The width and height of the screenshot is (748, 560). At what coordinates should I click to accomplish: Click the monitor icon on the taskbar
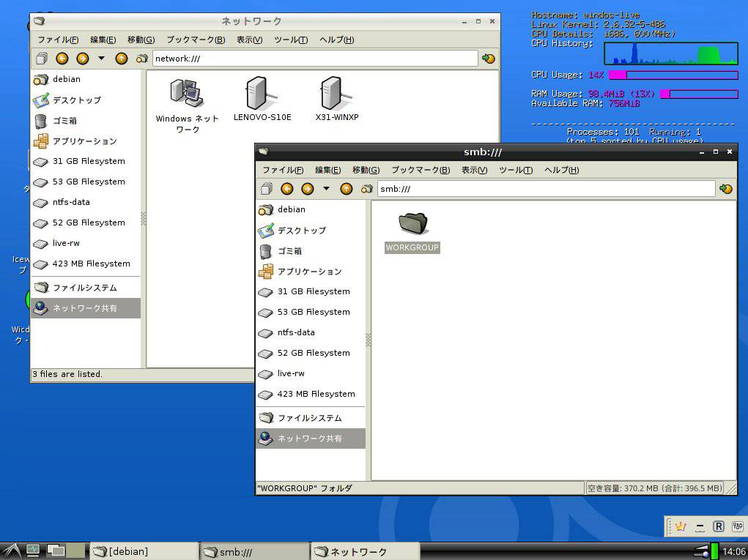[33, 550]
